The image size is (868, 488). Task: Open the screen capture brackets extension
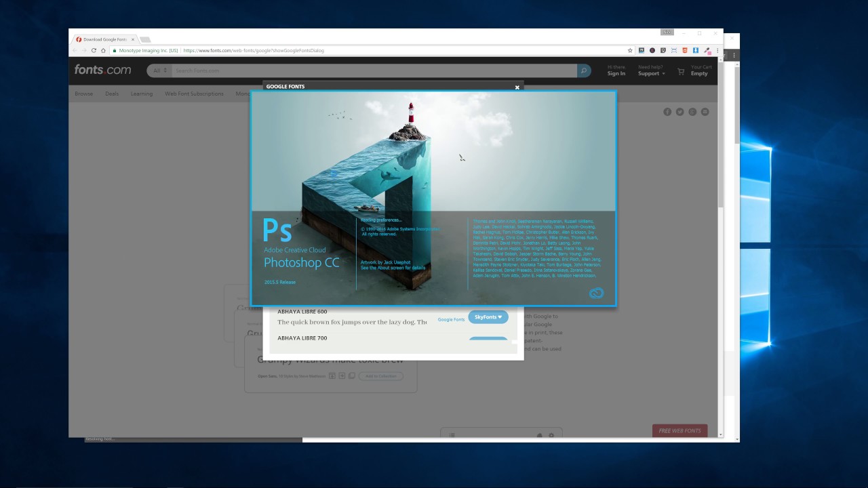click(674, 50)
